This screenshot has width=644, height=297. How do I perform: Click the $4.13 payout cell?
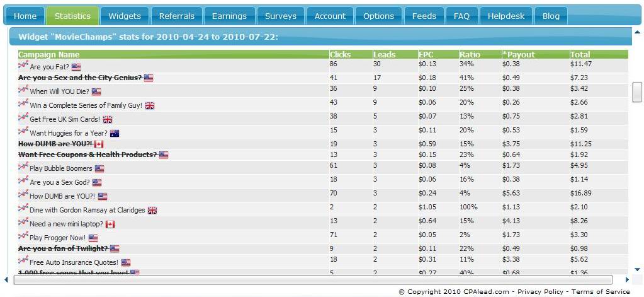pyautogui.click(x=511, y=221)
